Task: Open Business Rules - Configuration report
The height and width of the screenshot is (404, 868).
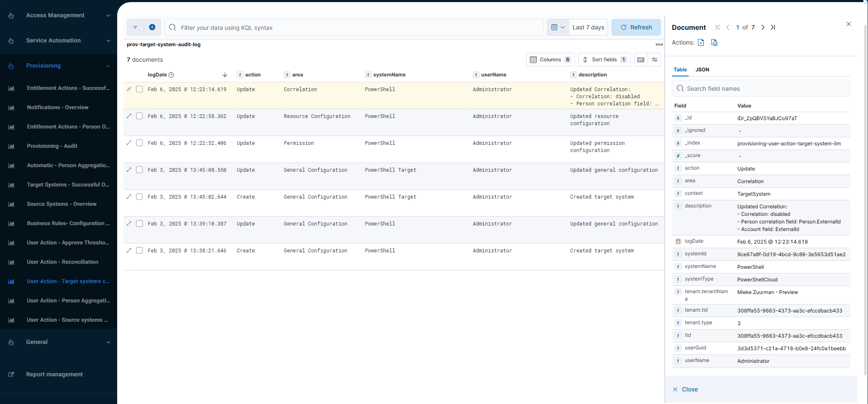Action: pyautogui.click(x=68, y=223)
